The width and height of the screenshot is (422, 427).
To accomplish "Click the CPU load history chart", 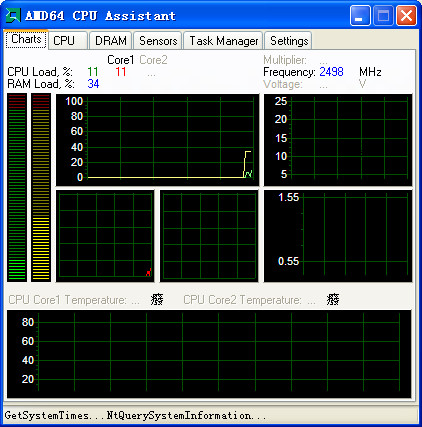I will pyautogui.click(x=157, y=140).
